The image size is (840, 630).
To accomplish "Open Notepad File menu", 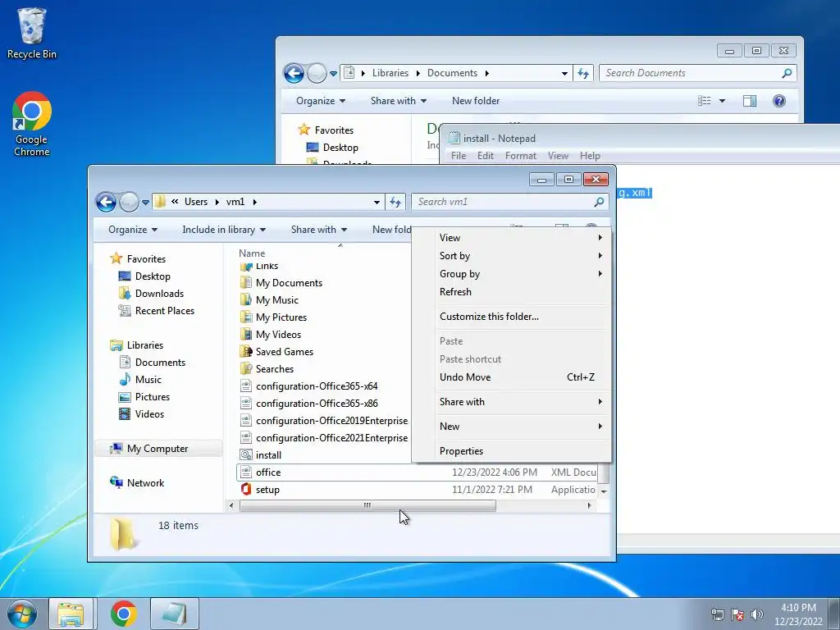I will click(x=459, y=156).
